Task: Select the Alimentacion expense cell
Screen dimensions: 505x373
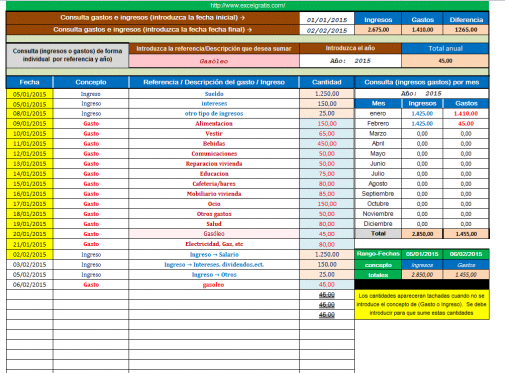Action: pyautogui.click(x=214, y=124)
